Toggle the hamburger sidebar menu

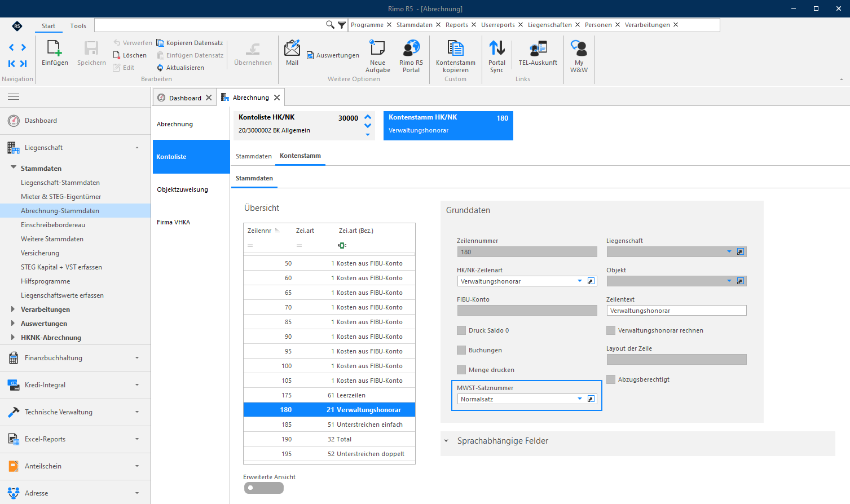coord(14,97)
